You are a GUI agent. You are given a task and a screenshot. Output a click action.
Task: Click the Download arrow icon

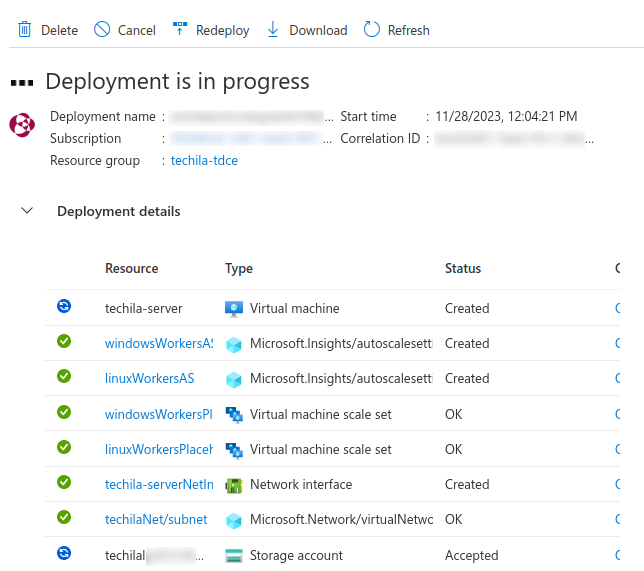273,30
